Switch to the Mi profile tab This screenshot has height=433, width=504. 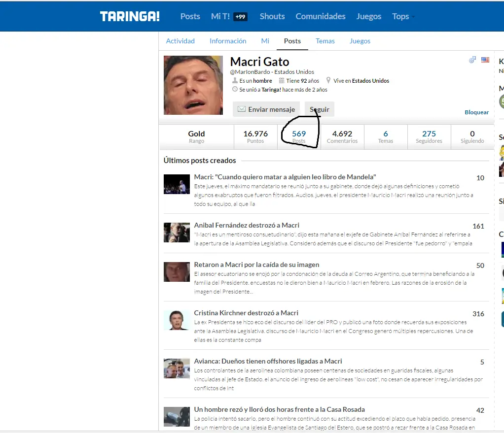click(265, 41)
